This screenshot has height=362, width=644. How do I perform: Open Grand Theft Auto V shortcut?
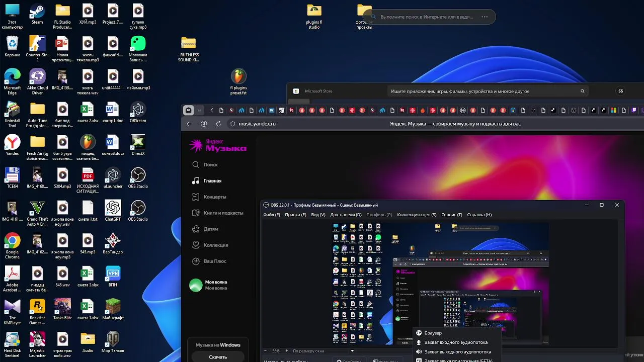tap(37, 213)
